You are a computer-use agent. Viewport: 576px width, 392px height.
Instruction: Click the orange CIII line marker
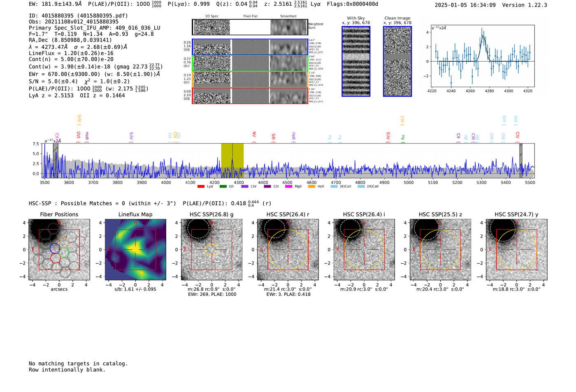pos(402,121)
